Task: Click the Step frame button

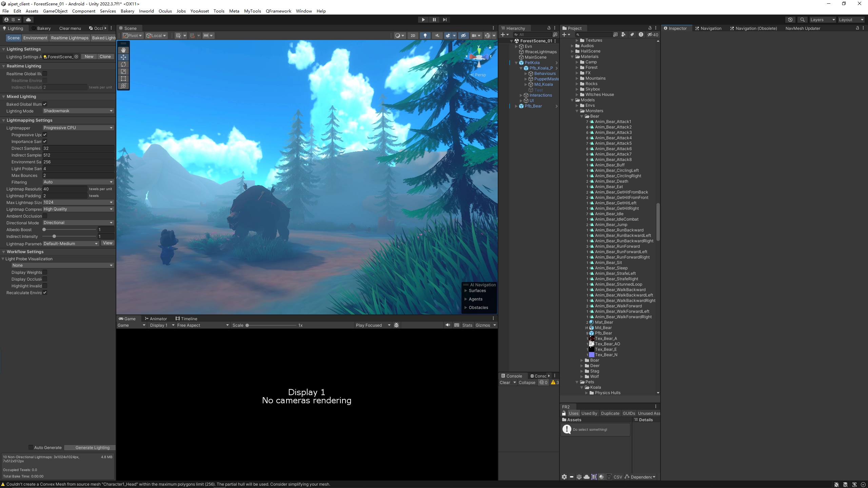Action: tap(445, 20)
